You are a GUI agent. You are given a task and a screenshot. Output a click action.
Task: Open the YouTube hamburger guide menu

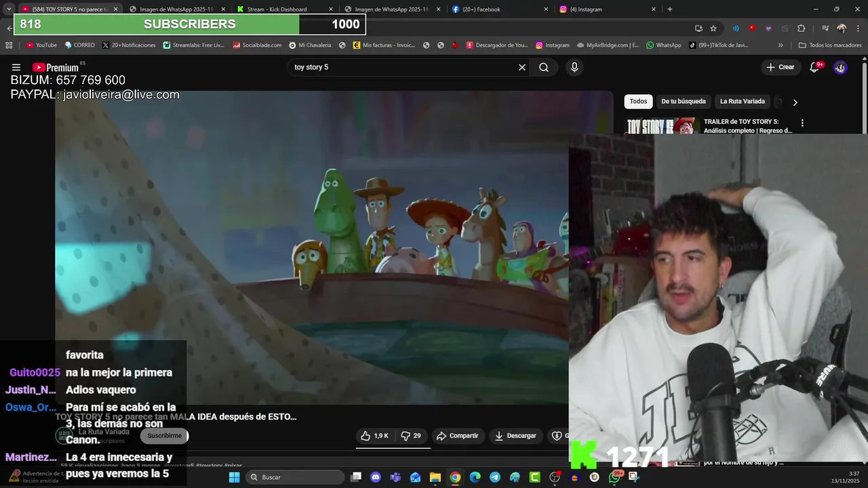(x=16, y=67)
